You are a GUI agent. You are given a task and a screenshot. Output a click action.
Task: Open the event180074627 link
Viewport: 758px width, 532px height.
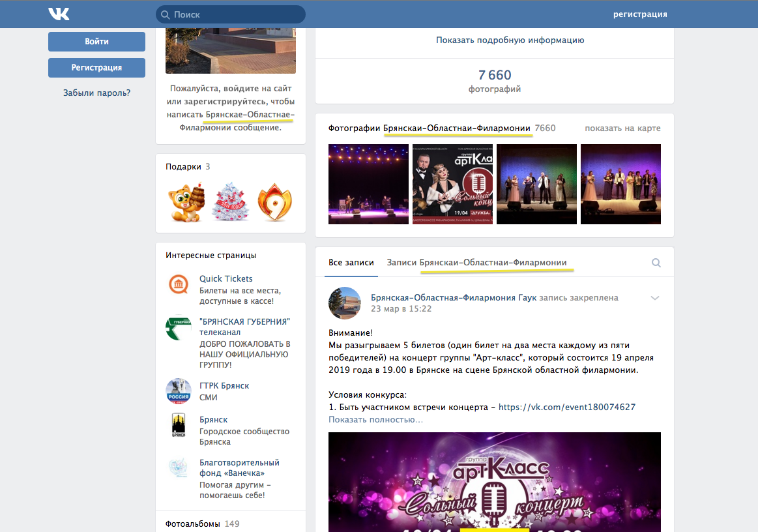[567, 407]
